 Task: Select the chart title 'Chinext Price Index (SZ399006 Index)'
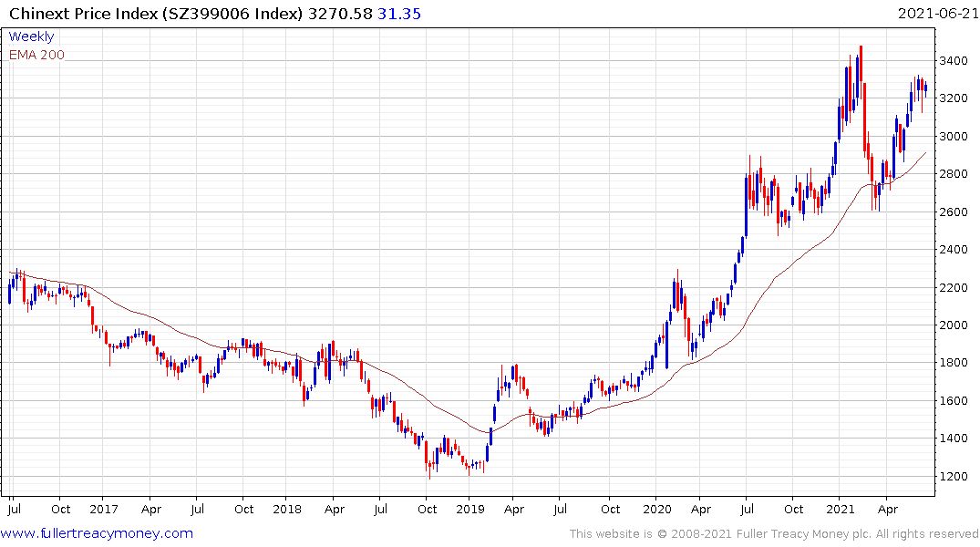pyautogui.click(x=156, y=14)
